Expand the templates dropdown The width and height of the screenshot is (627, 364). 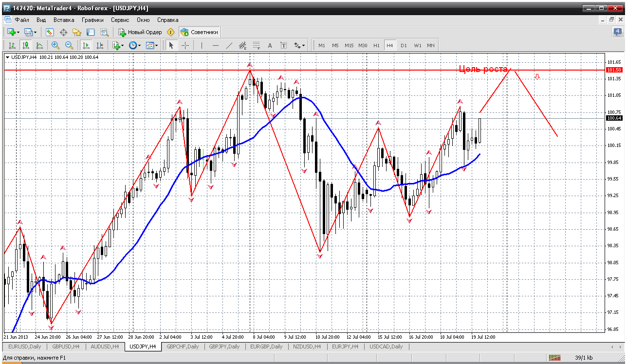pos(152,45)
